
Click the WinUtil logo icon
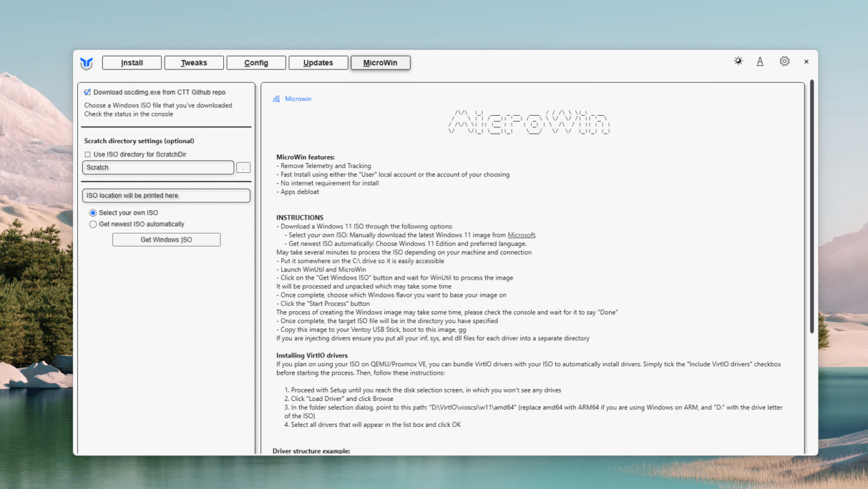(86, 63)
